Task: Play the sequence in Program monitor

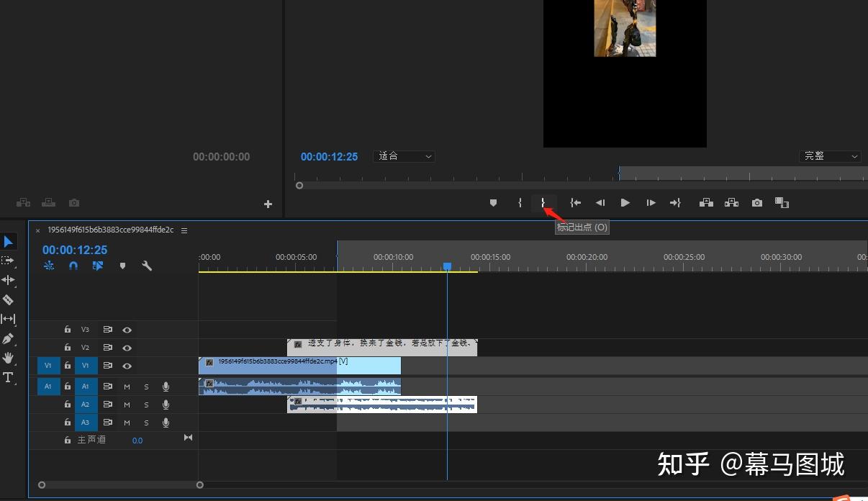Action: pos(625,203)
